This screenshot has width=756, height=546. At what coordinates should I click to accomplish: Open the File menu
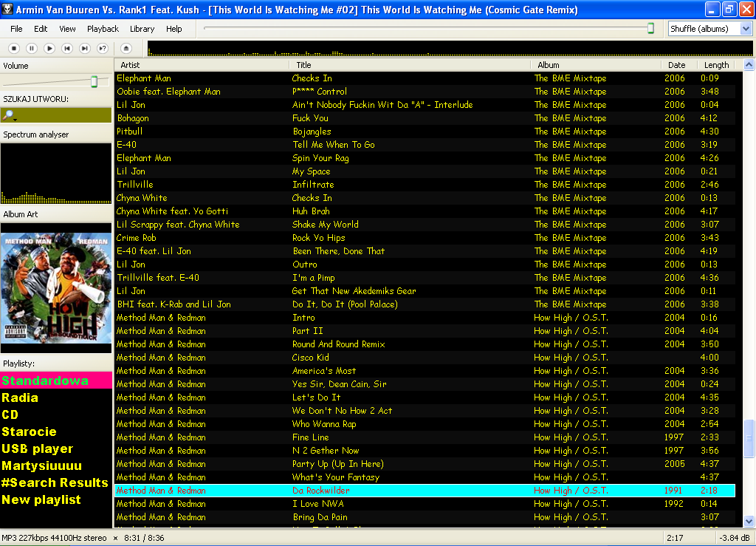pyautogui.click(x=16, y=29)
